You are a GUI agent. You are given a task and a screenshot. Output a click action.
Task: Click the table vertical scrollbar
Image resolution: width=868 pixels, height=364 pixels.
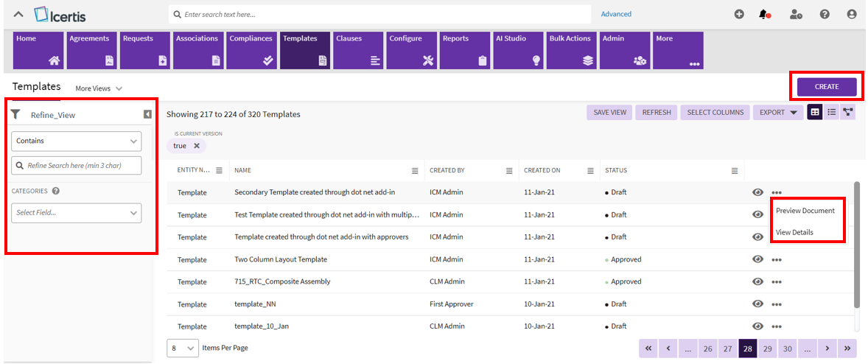point(855,243)
